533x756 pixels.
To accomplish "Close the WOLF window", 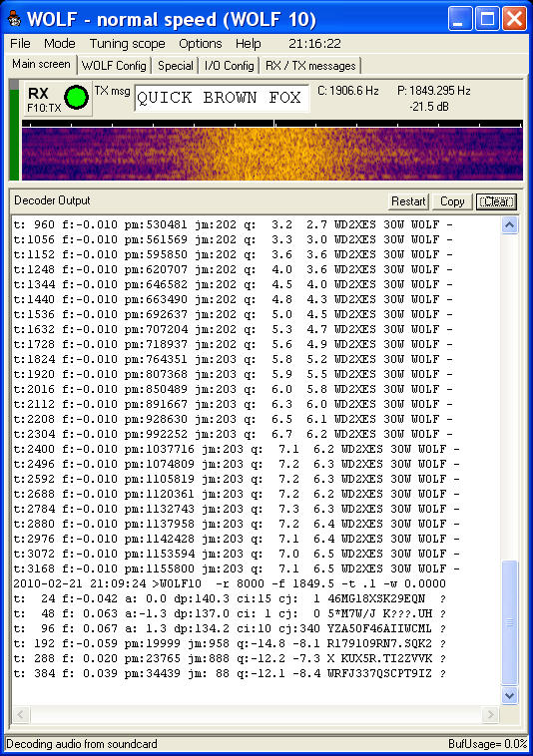I will pos(515,19).
